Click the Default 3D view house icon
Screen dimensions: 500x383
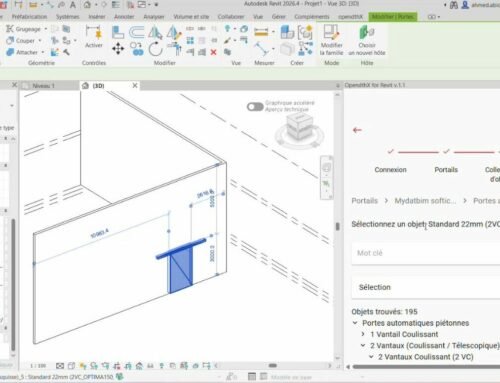(x=87, y=5)
